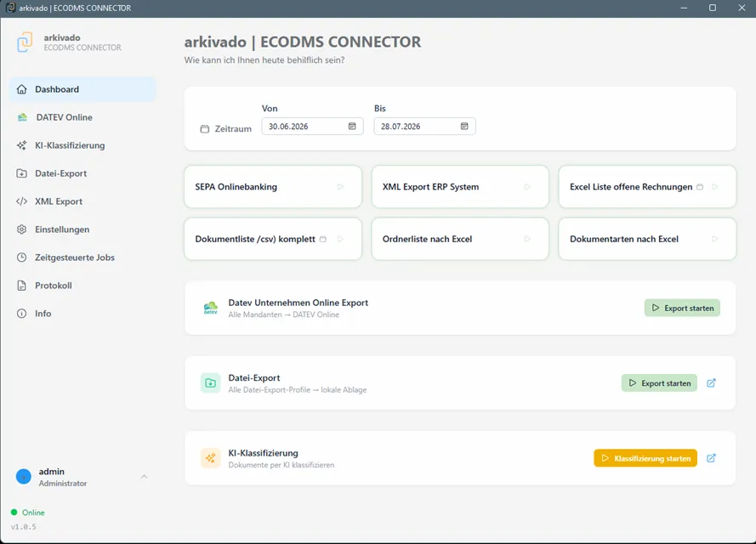Click Klassifizierung starten button
Screen dimensions: 756x544
tap(645, 458)
